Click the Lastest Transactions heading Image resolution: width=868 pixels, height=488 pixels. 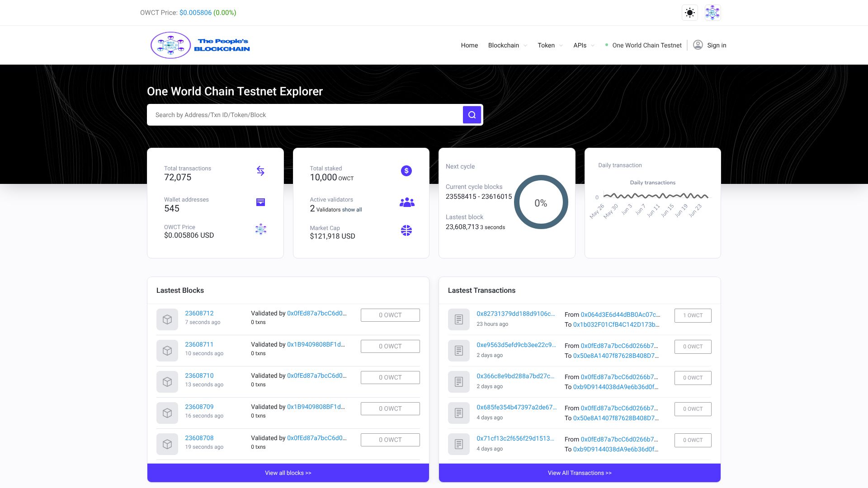click(481, 291)
